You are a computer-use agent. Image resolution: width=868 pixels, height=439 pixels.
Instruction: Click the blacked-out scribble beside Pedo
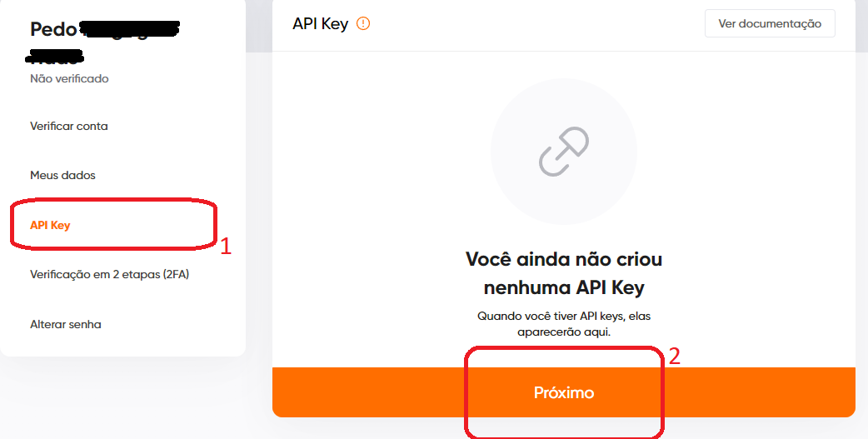(x=132, y=31)
